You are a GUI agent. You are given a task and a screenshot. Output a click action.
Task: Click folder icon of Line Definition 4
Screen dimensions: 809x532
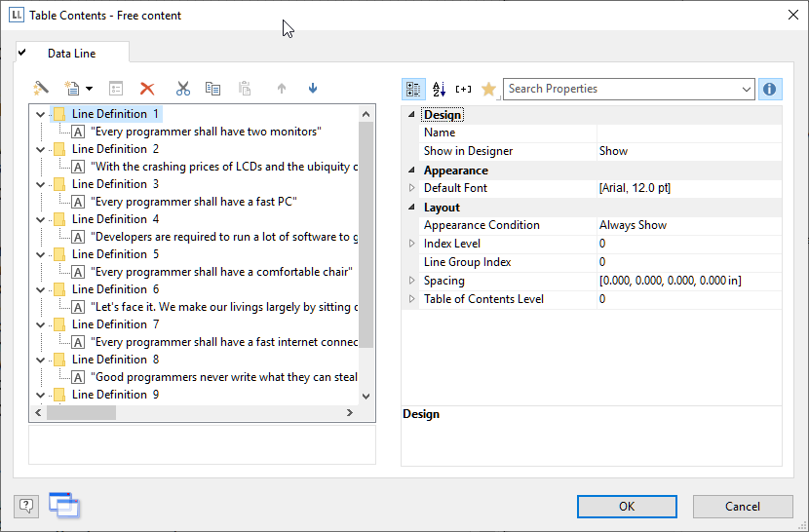click(x=59, y=219)
